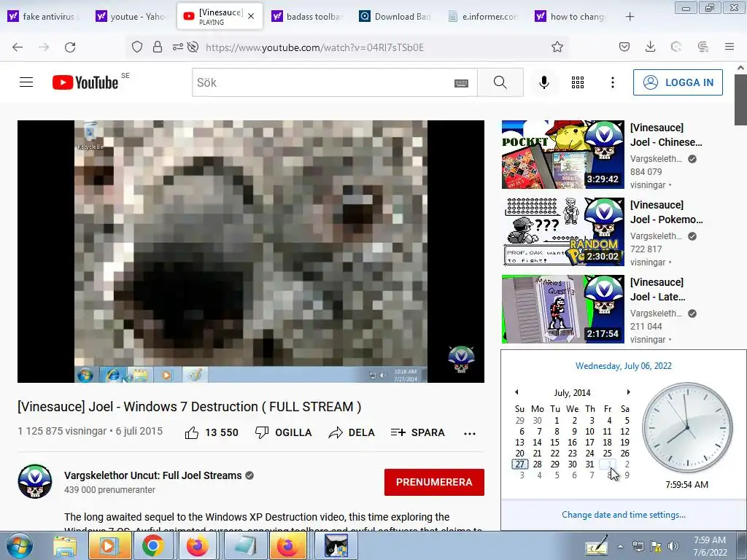Go to the YouTube home logo
Viewport: 747px width, 560px height.
point(85,82)
